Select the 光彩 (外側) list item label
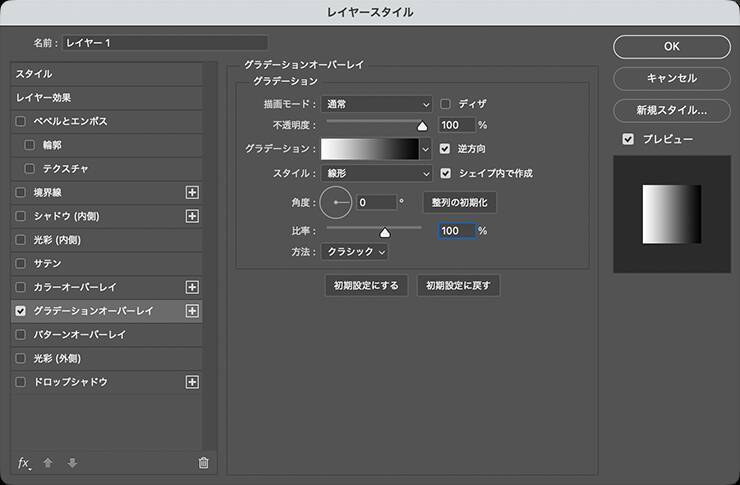 57,359
